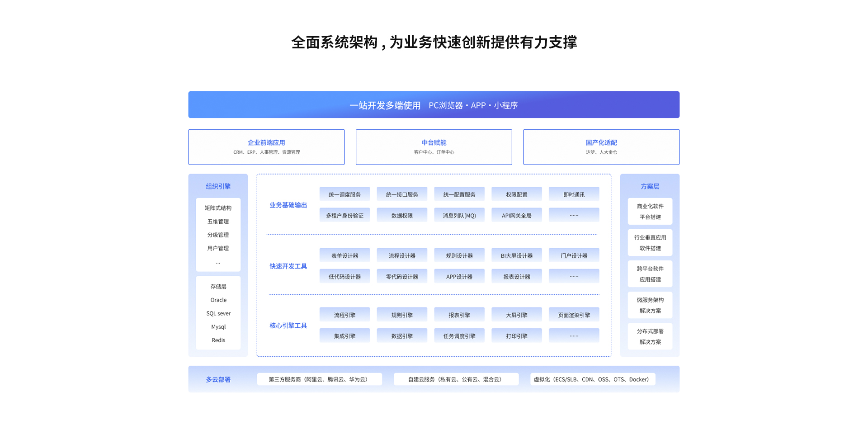868x425 pixels.
Task: Click BI大屏设计器 box
Action: pyautogui.click(x=517, y=255)
